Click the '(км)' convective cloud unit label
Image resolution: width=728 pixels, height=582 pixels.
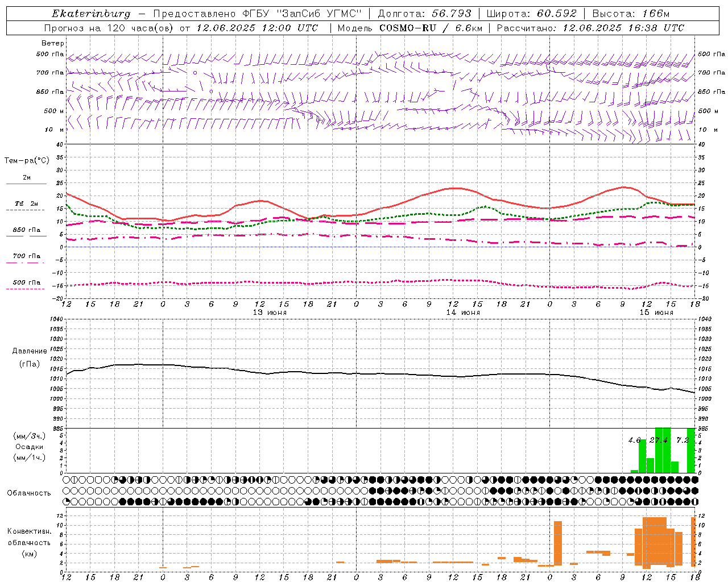30,554
